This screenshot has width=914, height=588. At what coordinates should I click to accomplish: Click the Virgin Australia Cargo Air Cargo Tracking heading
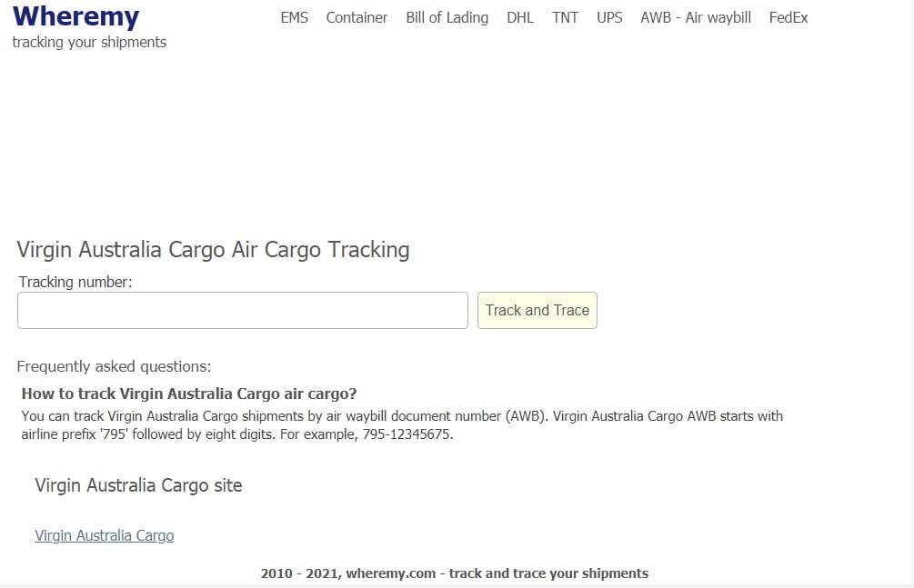click(x=214, y=250)
